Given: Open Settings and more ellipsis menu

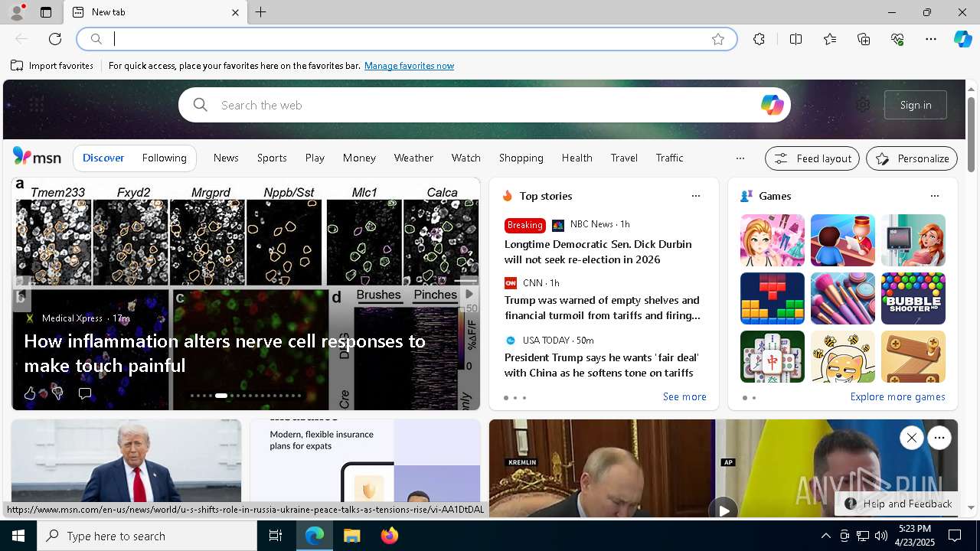Looking at the screenshot, I should 931,39.
